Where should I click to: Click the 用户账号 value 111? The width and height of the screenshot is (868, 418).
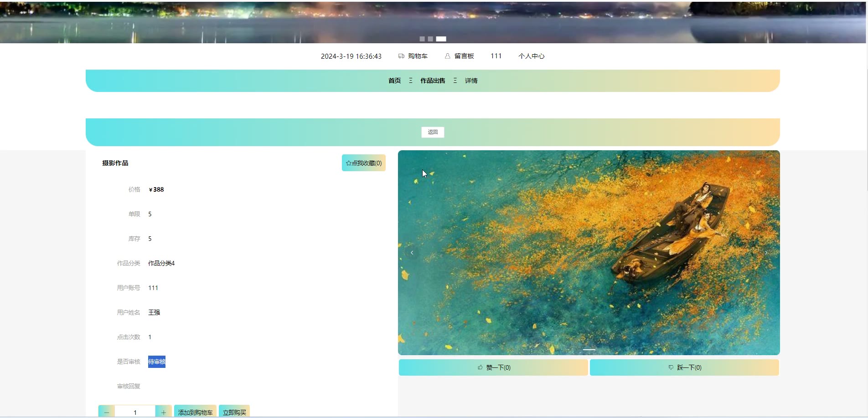pyautogui.click(x=153, y=288)
